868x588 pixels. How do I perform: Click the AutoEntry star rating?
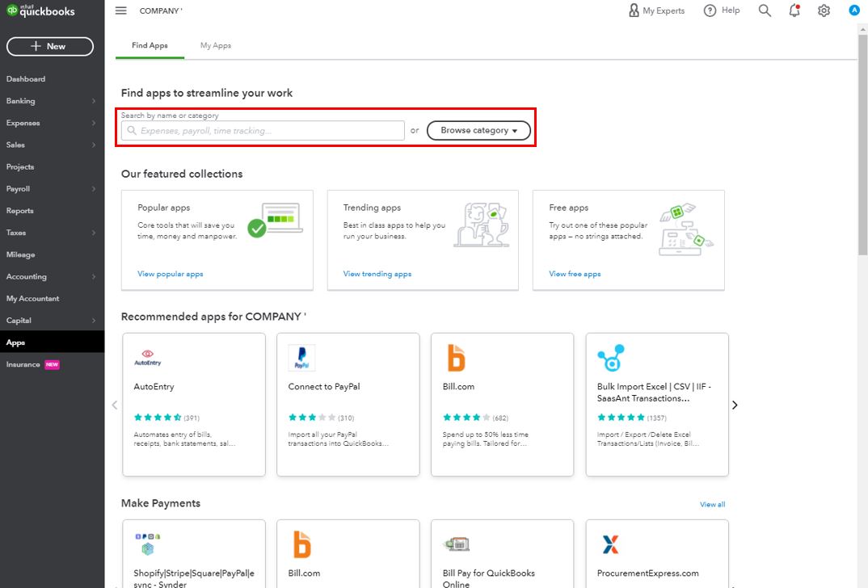pyautogui.click(x=158, y=418)
